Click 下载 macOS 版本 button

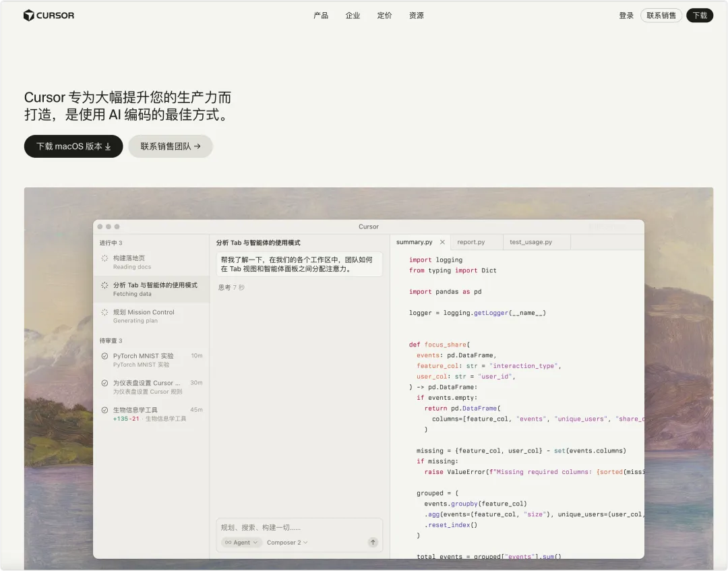click(73, 146)
